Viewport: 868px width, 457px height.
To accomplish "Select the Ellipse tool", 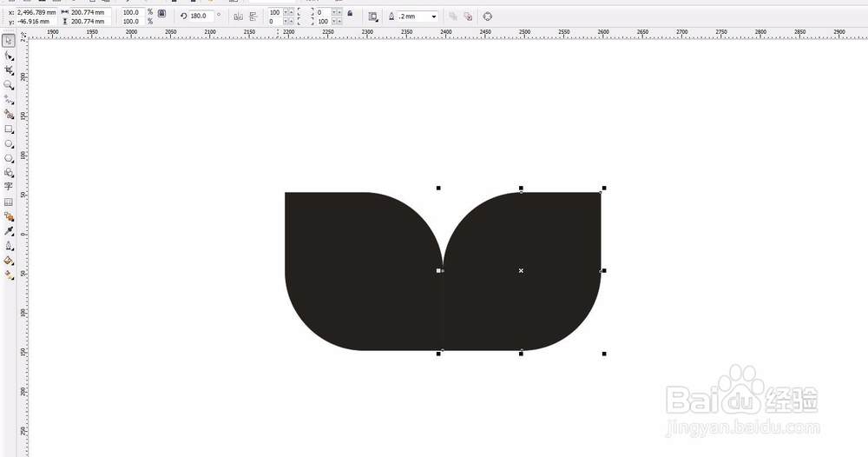I will pyautogui.click(x=9, y=143).
